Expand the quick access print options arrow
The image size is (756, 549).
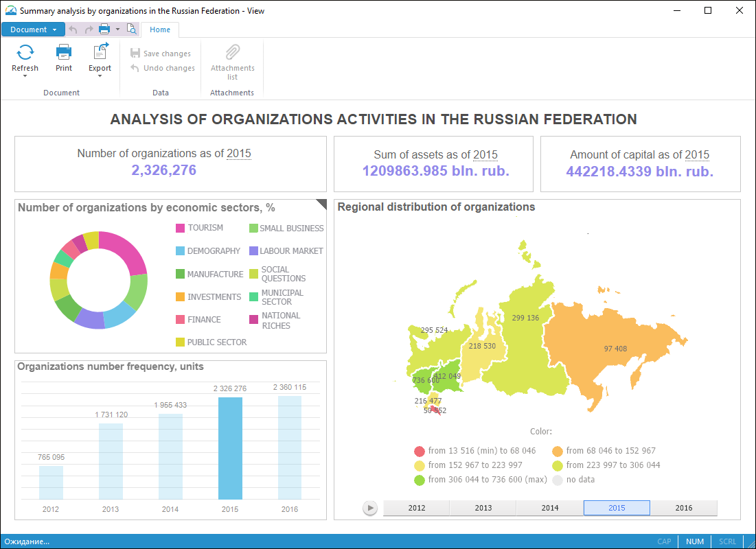[x=117, y=30]
